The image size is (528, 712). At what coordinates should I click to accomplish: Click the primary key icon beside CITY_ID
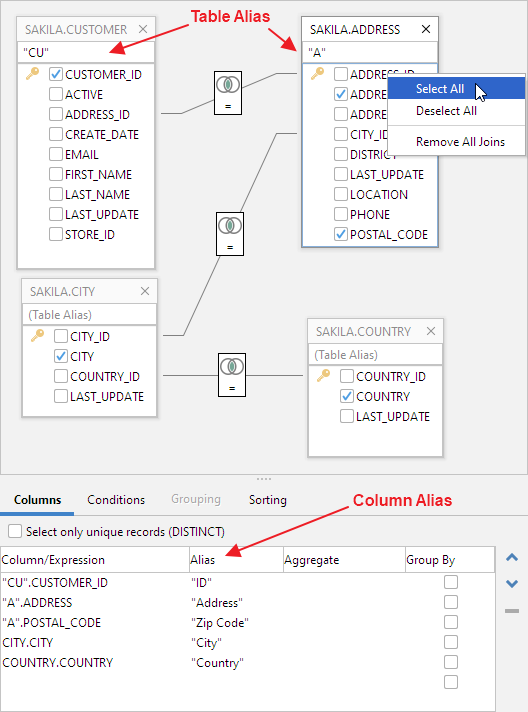coord(38,336)
